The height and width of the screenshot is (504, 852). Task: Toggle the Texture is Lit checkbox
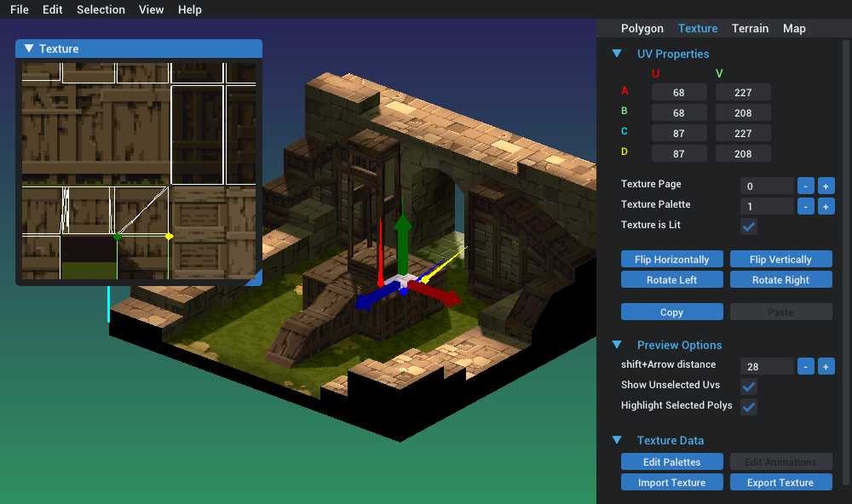(749, 226)
